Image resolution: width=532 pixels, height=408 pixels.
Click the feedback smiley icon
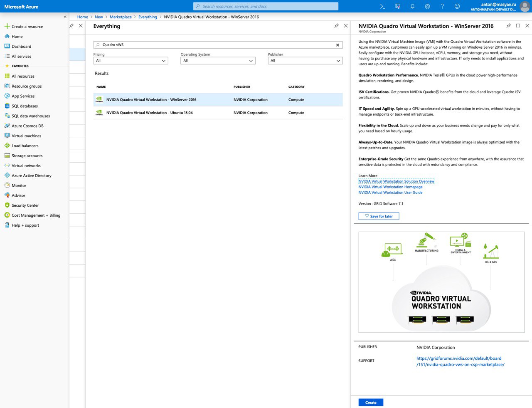pyautogui.click(x=457, y=6)
